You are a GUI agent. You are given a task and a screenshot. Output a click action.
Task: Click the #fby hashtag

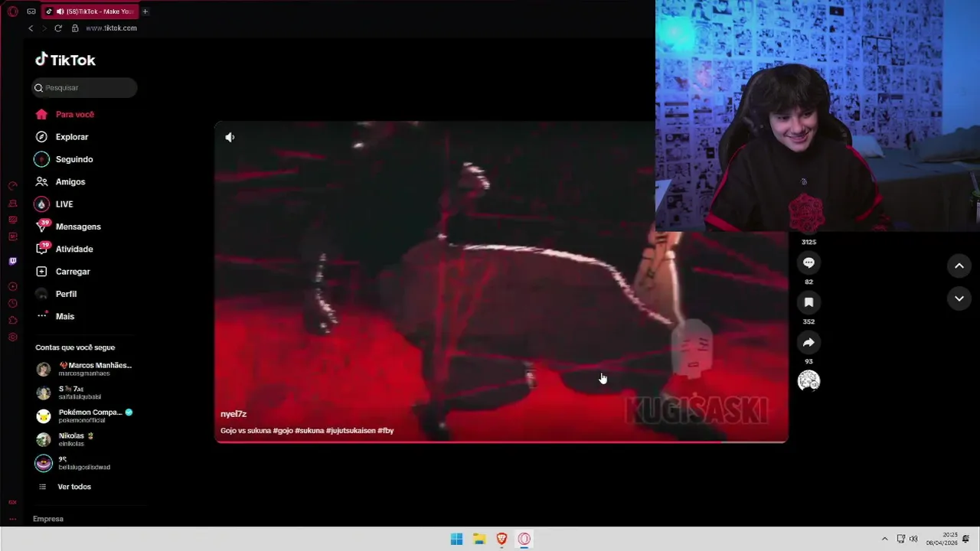pos(386,431)
